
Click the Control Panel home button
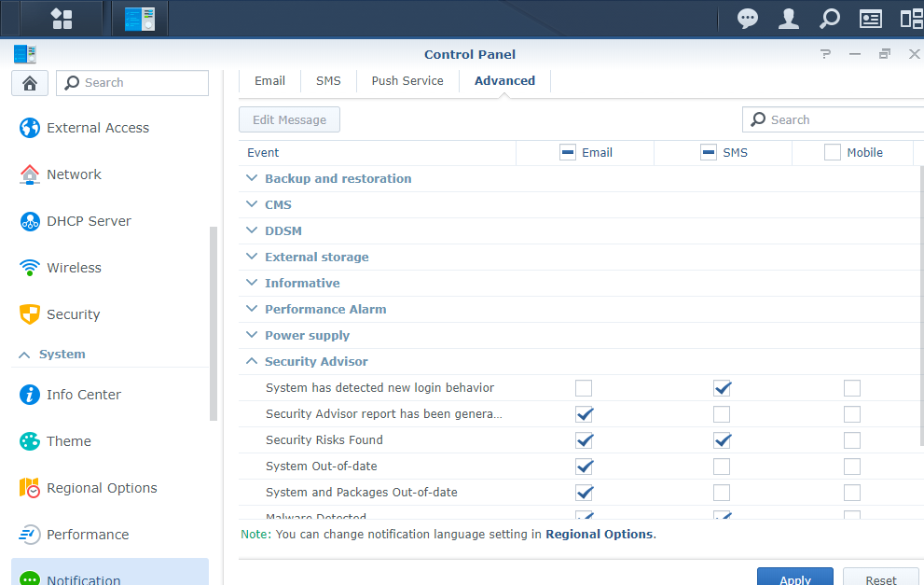pos(30,83)
